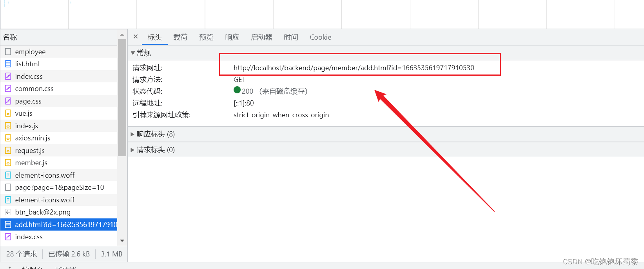Select the page.css request
Screen dimensions: 644x269
(59, 101)
